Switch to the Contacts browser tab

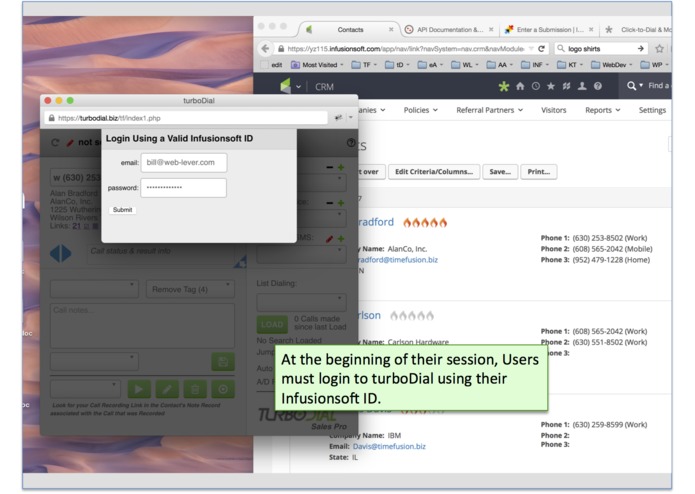tap(350, 30)
